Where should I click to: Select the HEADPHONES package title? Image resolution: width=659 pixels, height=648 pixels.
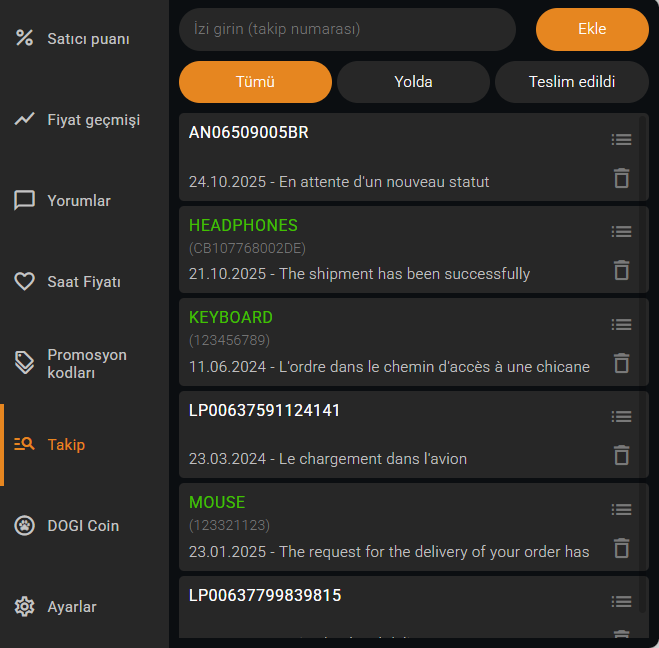point(243,225)
